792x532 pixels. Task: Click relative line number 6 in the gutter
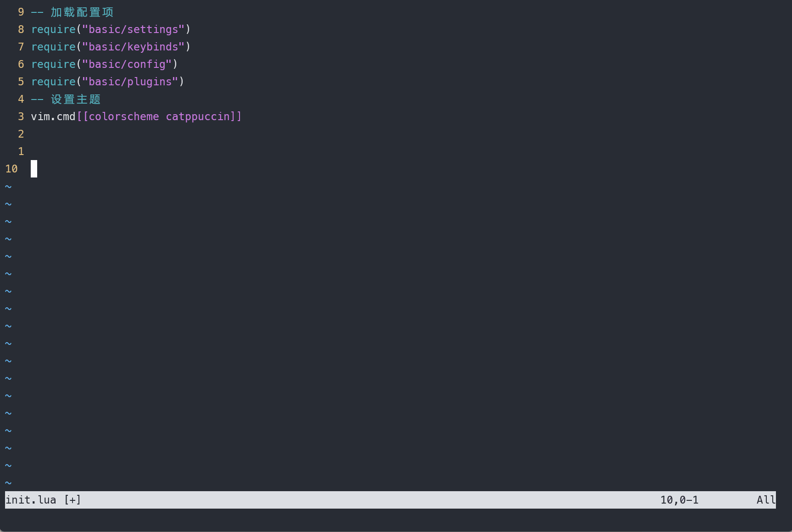(x=21, y=64)
